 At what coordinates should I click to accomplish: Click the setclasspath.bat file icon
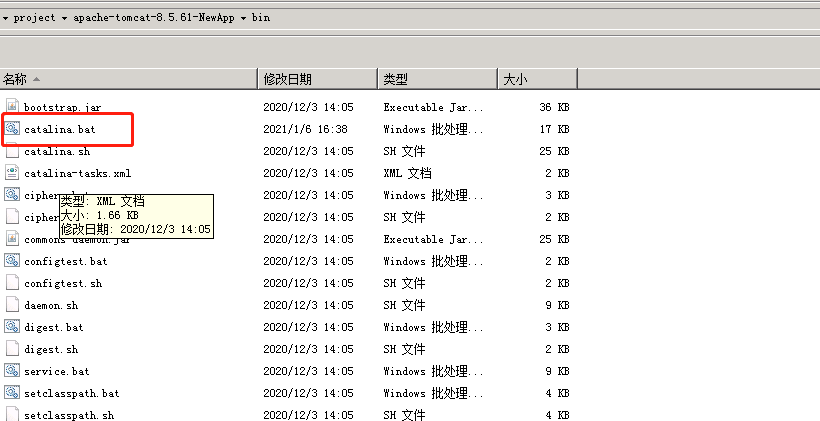click(x=12, y=392)
